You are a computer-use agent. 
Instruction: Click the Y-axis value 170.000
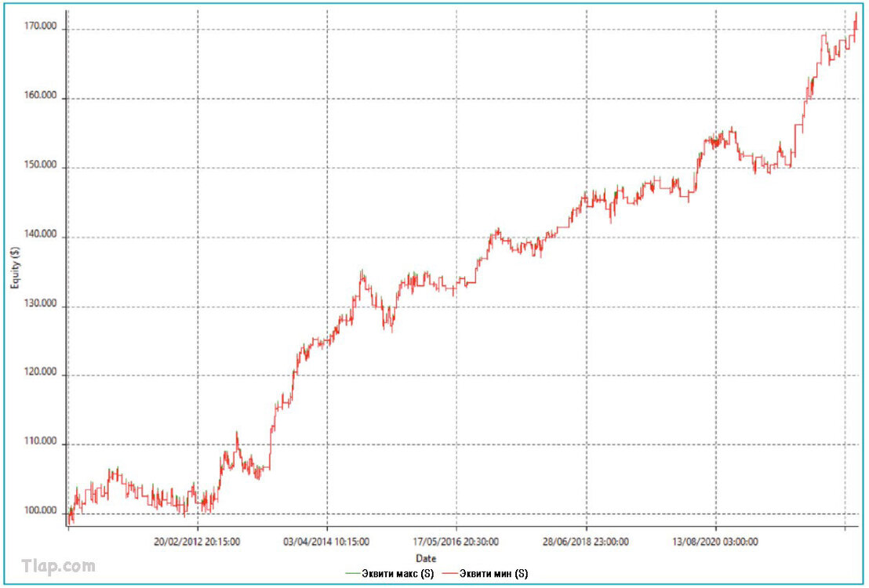[41, 26]
